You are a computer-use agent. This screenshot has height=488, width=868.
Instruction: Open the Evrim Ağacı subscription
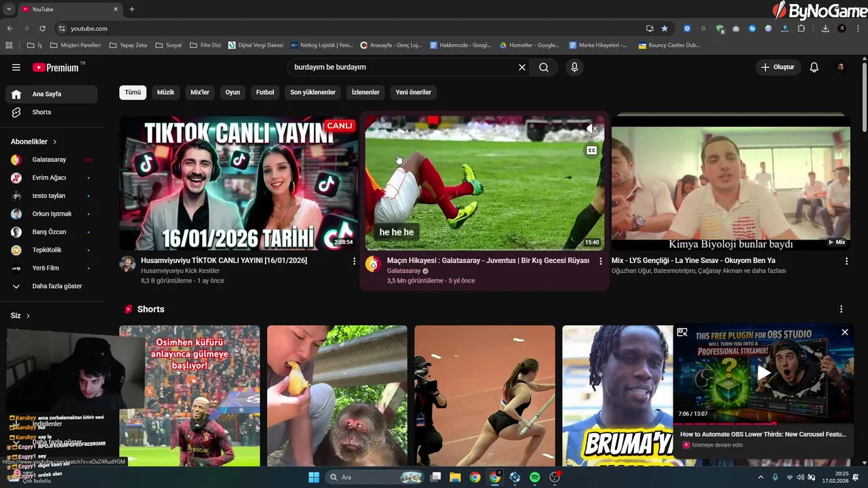pyautogui.click(x=52, y=178)
